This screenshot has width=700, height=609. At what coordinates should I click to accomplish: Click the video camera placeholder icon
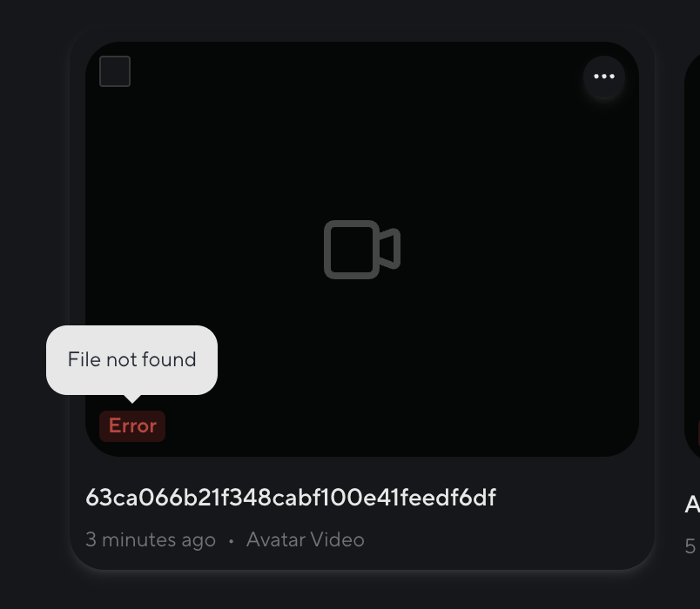[x=362, y=250]
